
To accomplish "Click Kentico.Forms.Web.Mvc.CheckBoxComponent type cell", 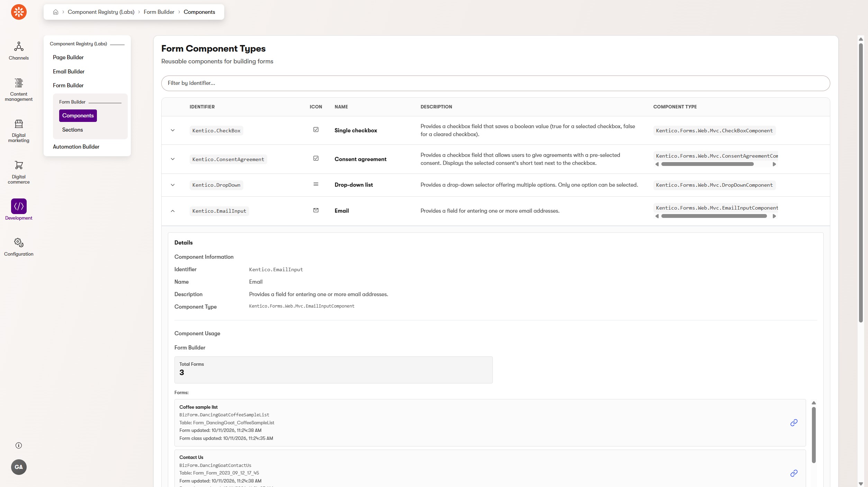I will (x=714, y=131).
